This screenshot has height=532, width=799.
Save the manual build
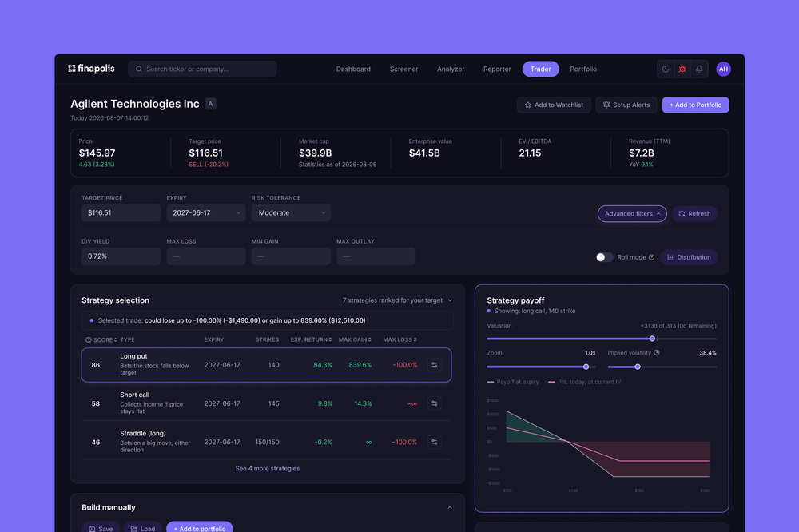click(101, 528)
